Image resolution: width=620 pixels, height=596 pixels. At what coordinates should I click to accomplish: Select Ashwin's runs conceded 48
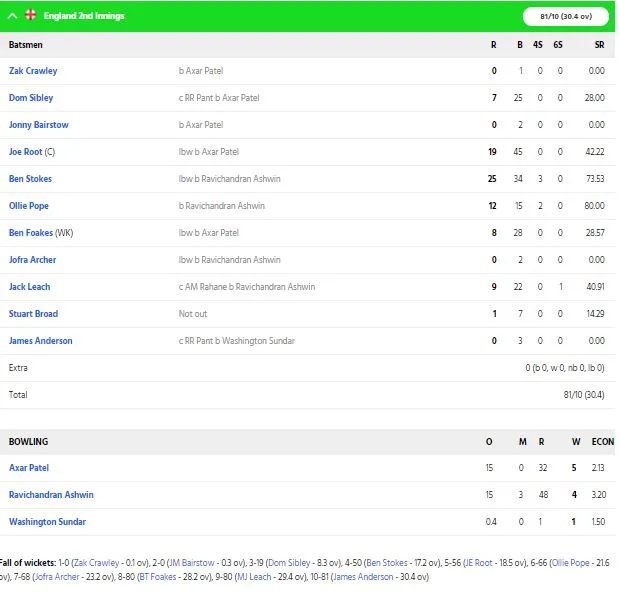coord(543,494)
